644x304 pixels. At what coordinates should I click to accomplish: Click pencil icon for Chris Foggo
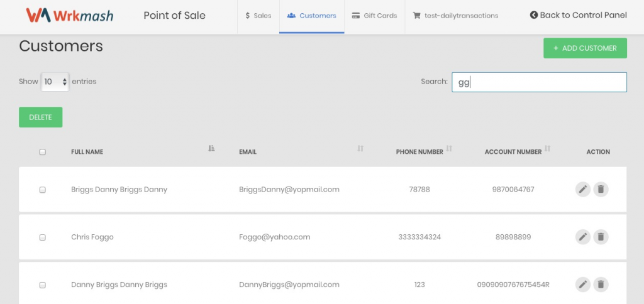tap(583, 237)
